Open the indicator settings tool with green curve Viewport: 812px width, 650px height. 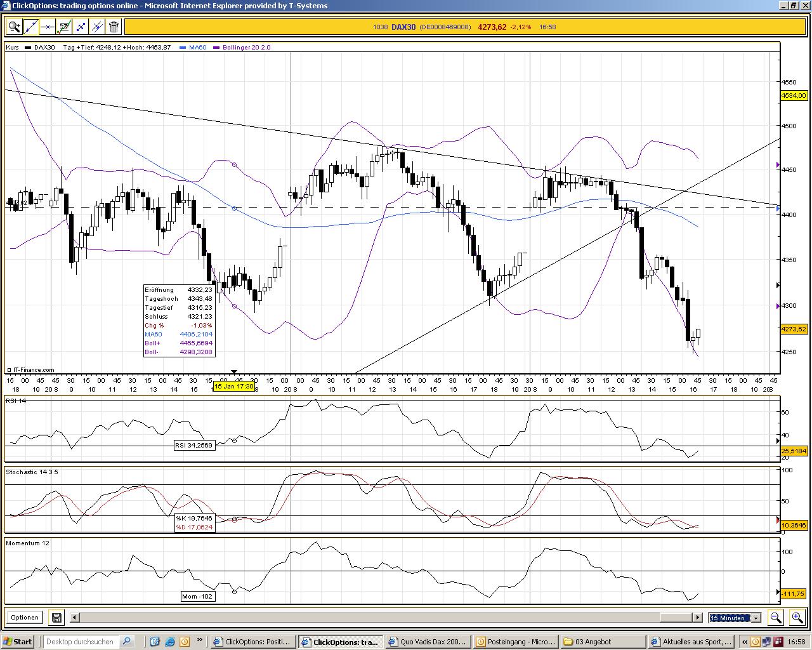64,27
